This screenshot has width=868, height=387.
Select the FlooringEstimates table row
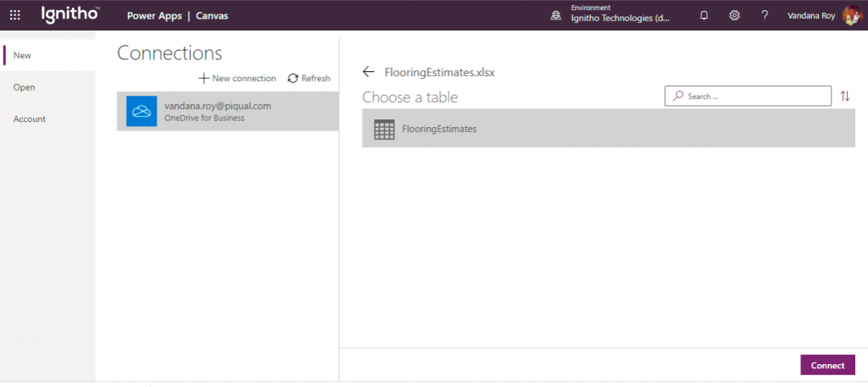(609, 128)
